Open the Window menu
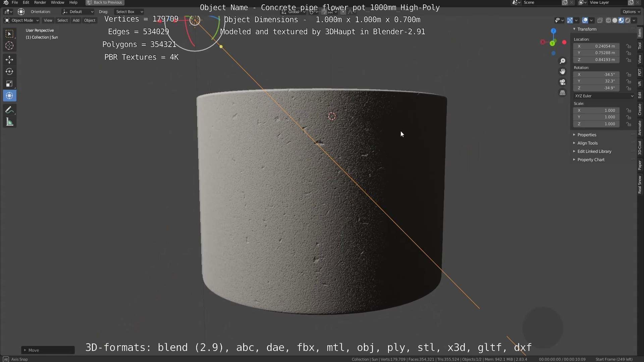The image size is (644, 362). 57,2
